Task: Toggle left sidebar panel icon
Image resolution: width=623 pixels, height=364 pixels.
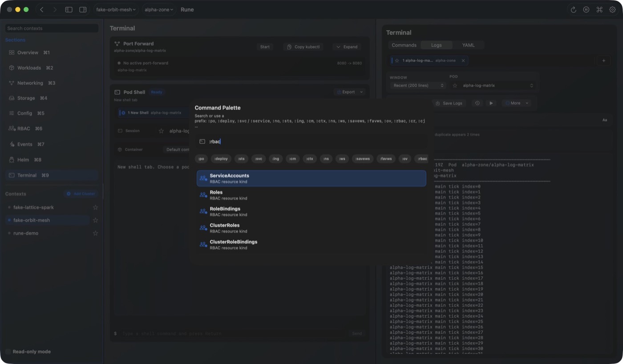Action: (69, 9)
